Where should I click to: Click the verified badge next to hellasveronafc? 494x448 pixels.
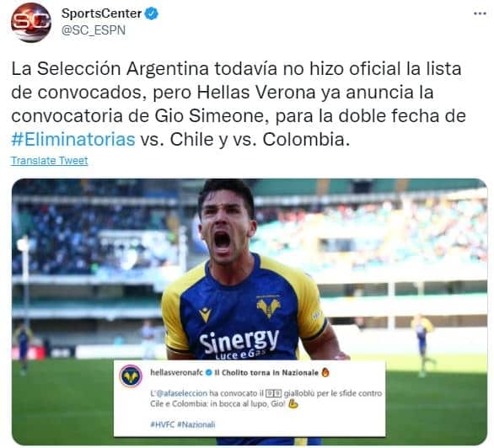pyautogui.click(x=208, y=373)
